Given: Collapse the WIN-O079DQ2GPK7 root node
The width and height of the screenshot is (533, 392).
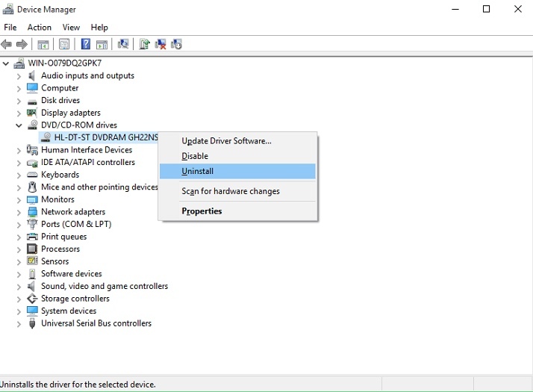Looking at the screenshot, I should [x=6, y=63].
